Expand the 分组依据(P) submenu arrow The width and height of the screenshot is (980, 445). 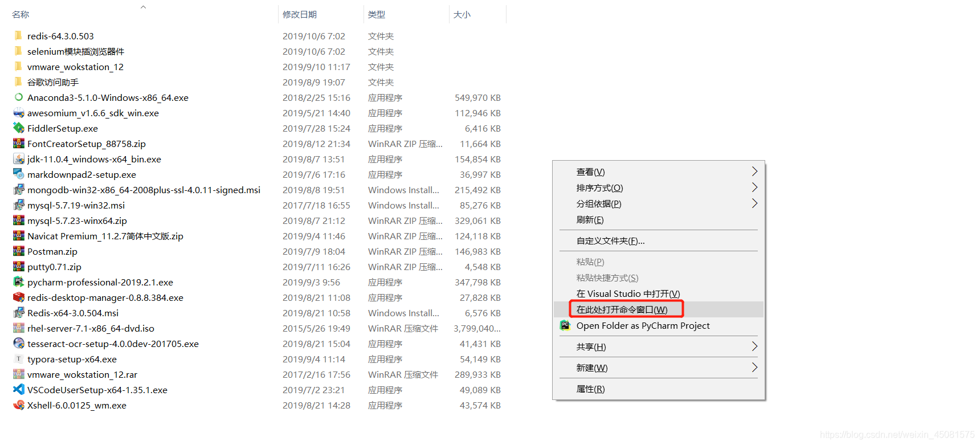click(x=754, y=203)
